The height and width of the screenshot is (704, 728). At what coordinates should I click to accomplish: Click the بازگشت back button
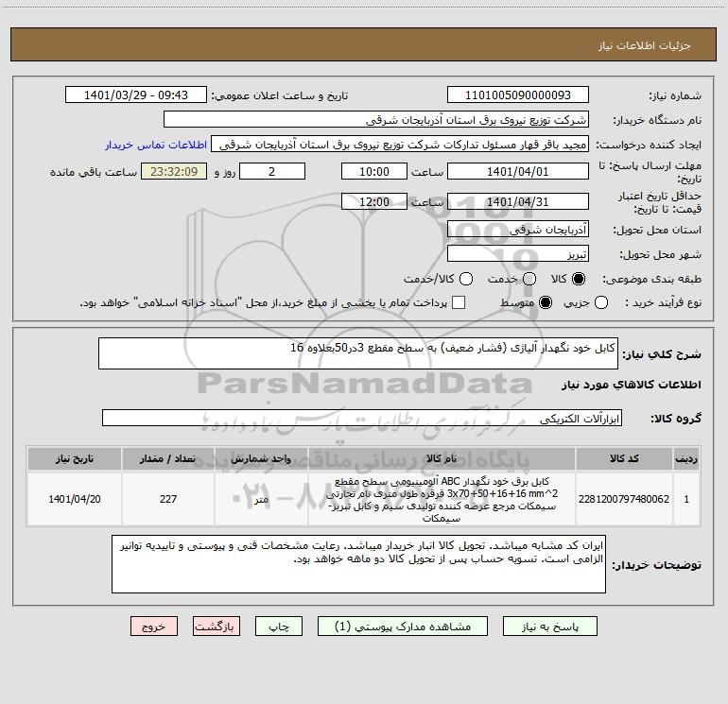pyautogui.click(x=217, y=627)
